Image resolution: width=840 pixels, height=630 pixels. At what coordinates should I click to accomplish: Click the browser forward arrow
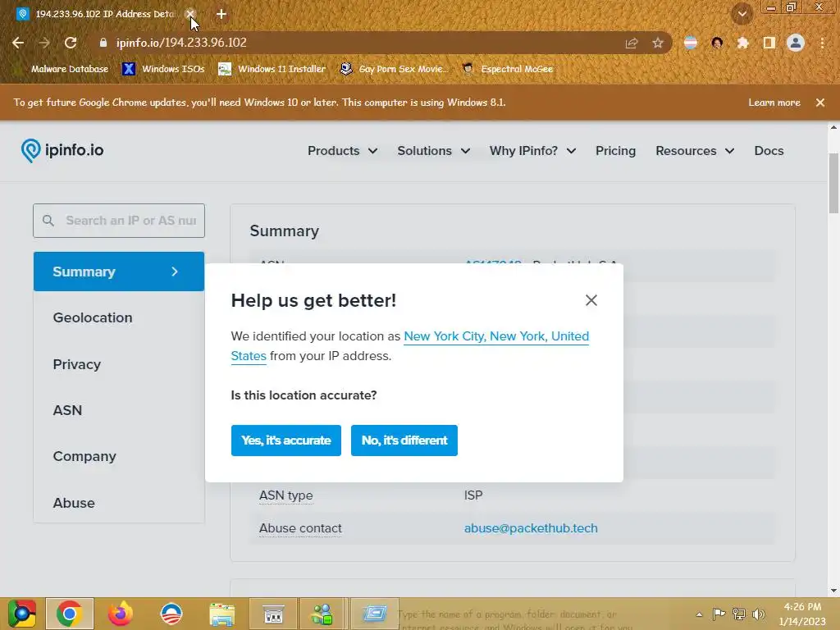[44, 43]
